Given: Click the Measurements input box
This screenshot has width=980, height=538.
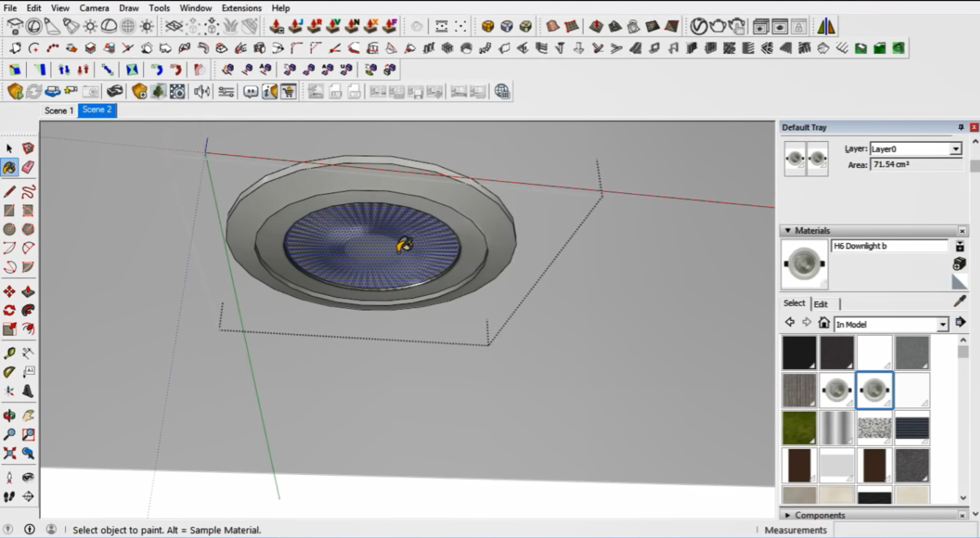Looking at the screenshot, I should pyautogui.click(x=906, y=530).
